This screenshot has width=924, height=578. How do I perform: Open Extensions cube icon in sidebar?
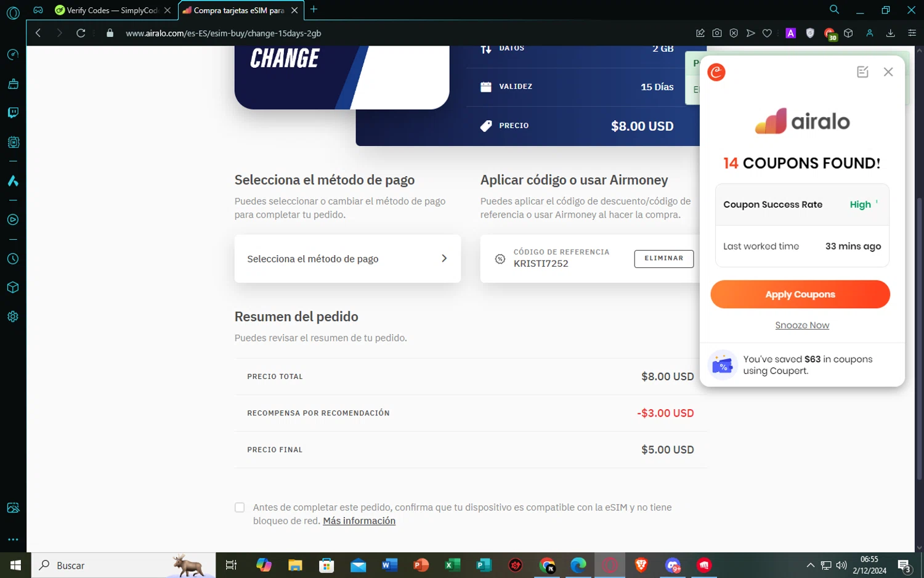[x=13, y=288]
